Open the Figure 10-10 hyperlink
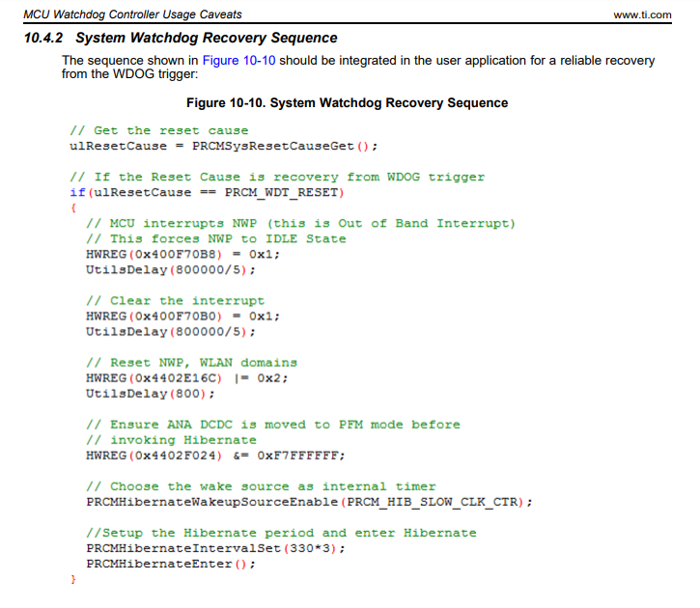Image resolution: width=700 pixels, height=608 pixels. [x=238, y=60]
